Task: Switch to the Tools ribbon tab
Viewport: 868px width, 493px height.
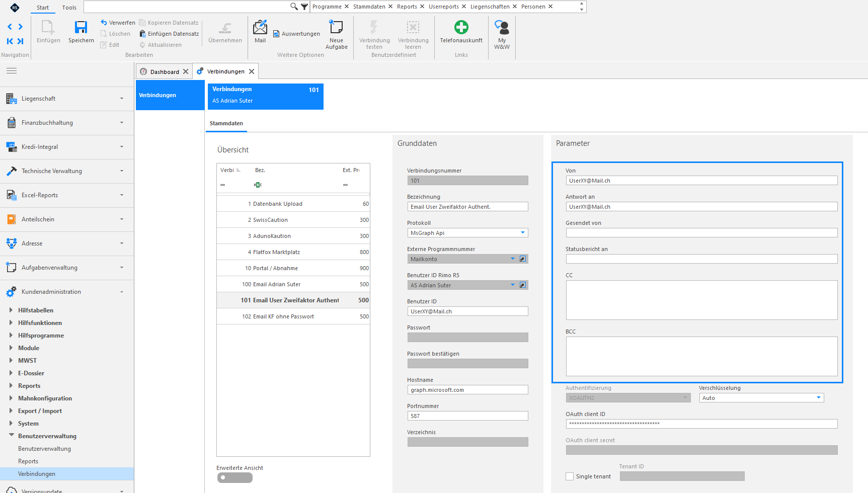Action: 69,8
